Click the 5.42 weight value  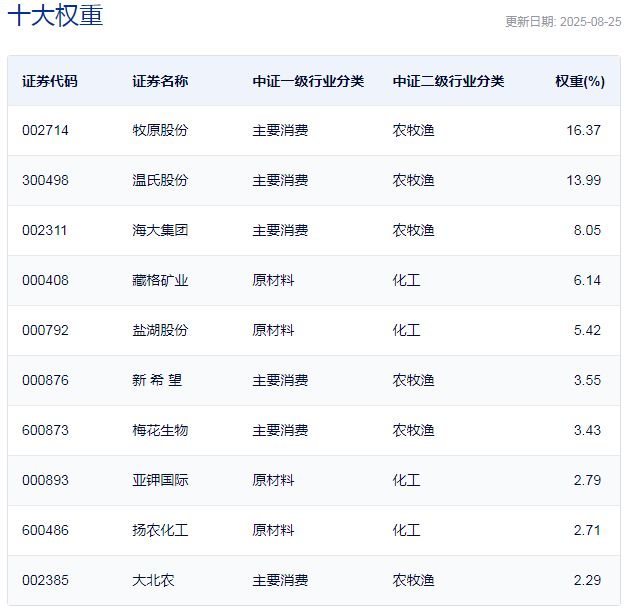pyautogui.click(x=587, y=330)
